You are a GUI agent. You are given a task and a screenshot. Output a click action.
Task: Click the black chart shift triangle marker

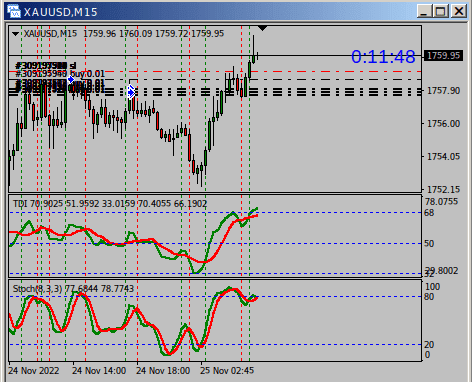point(263,28)
